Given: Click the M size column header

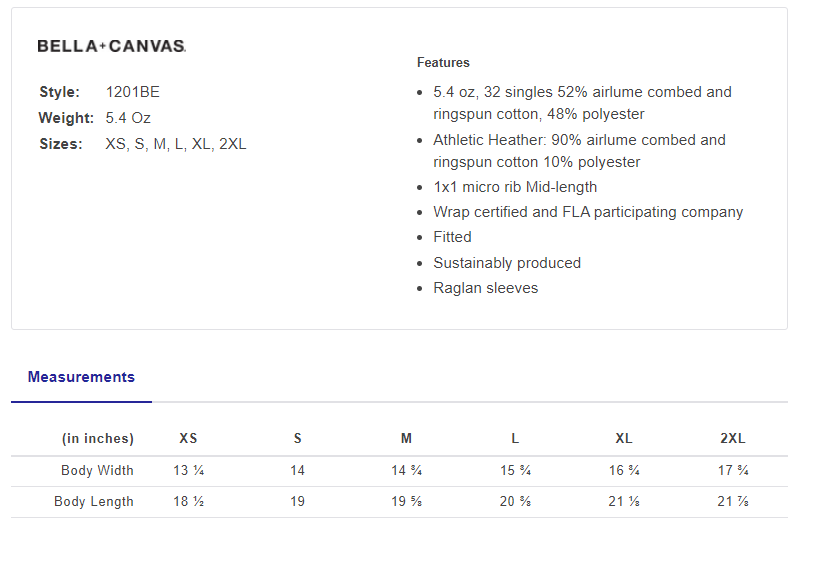Looking at the screenshot, I should (406, 438).
